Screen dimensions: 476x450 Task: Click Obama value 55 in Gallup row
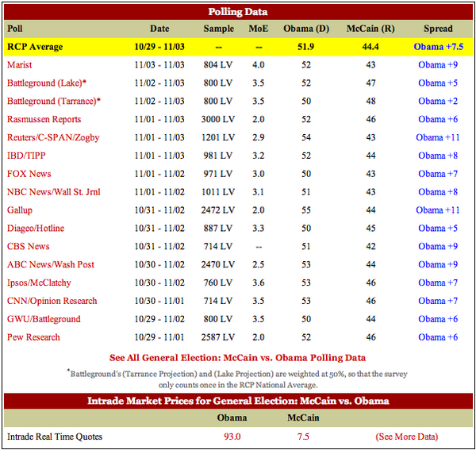pos(306,210)
